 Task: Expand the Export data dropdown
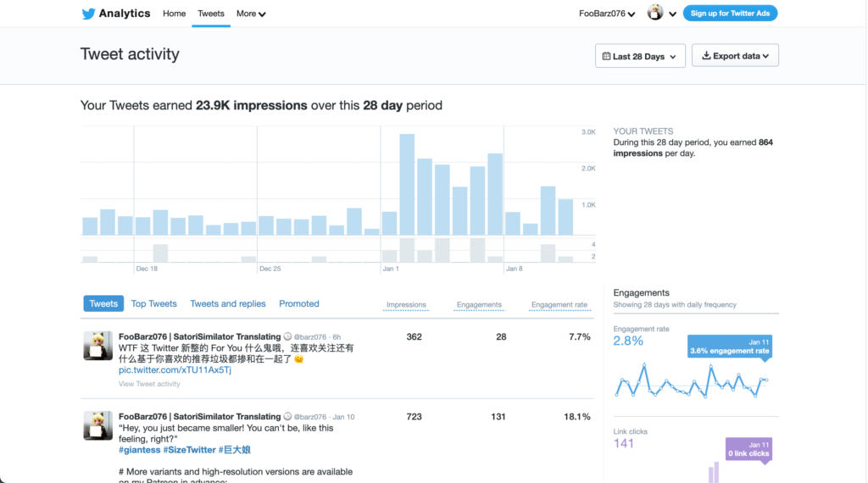point(735,56)
